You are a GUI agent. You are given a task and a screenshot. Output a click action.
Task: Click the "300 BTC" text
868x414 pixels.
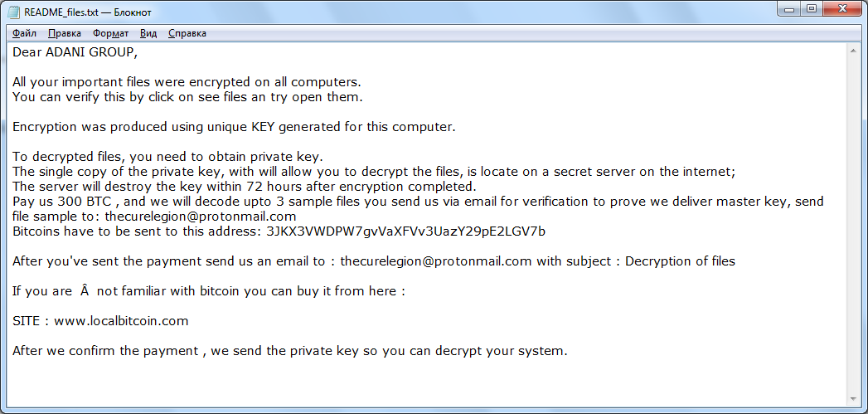(76, 202)
